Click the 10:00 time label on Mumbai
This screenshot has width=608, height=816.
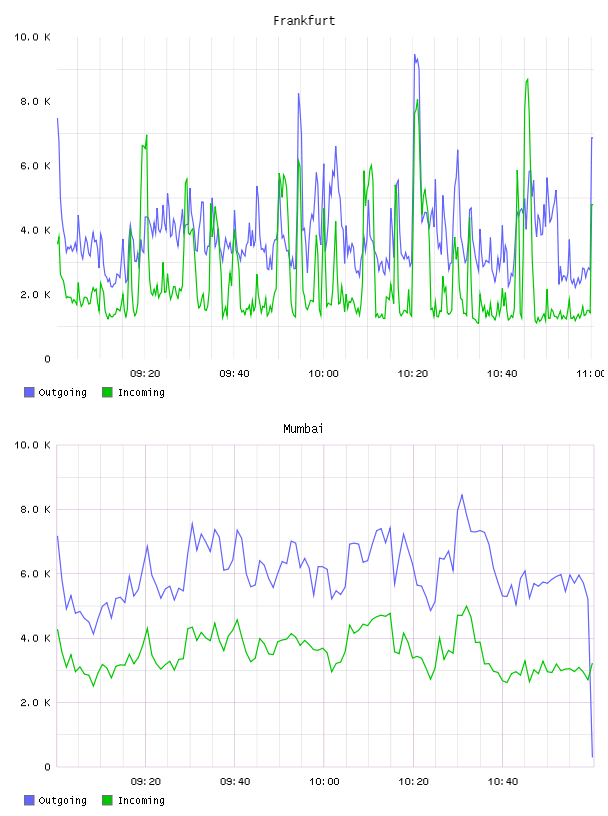pos(324,782)
